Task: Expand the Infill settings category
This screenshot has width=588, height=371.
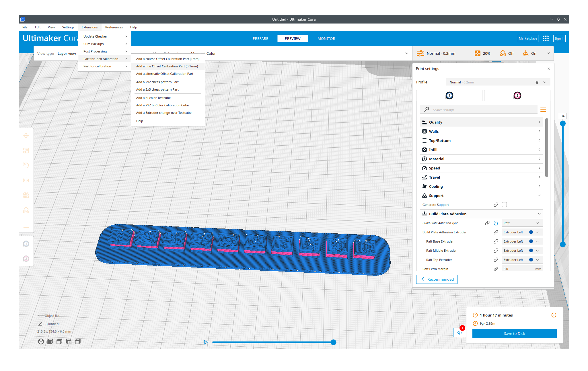Action: tap(481, 150)
